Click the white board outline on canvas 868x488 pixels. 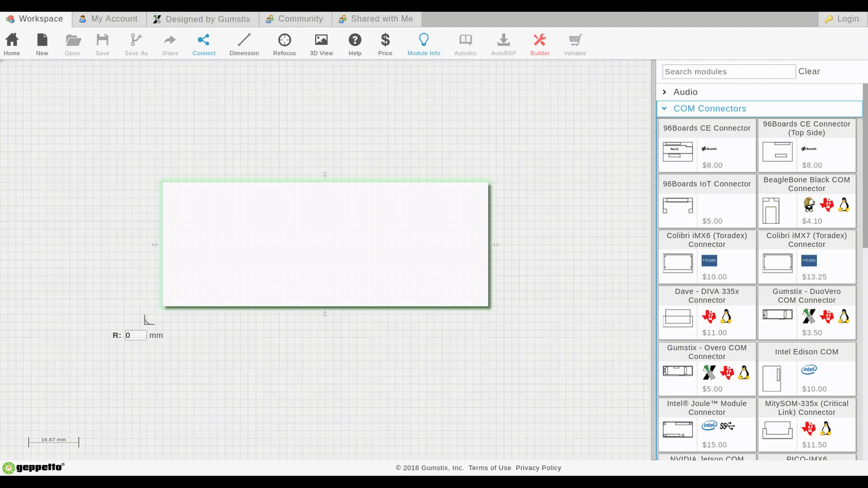[325, 244]
